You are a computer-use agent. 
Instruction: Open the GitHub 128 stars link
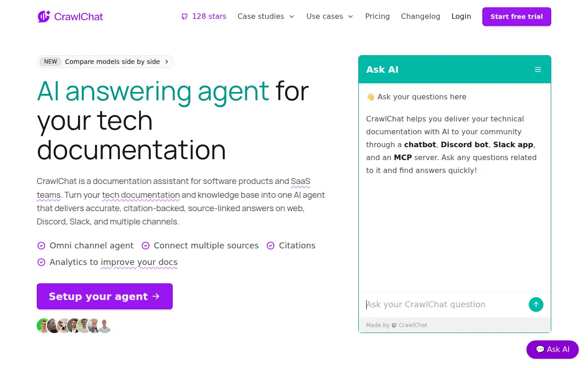(204, 17)
